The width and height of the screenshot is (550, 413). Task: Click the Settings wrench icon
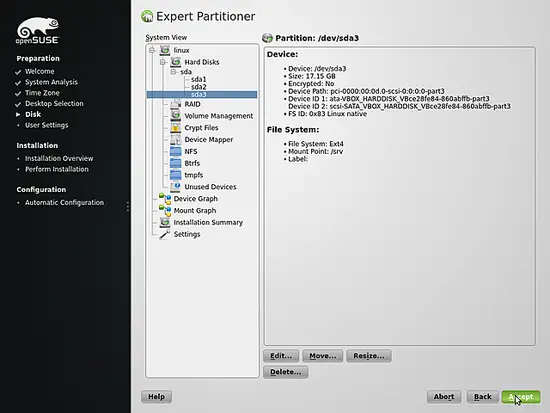point(165,234)
